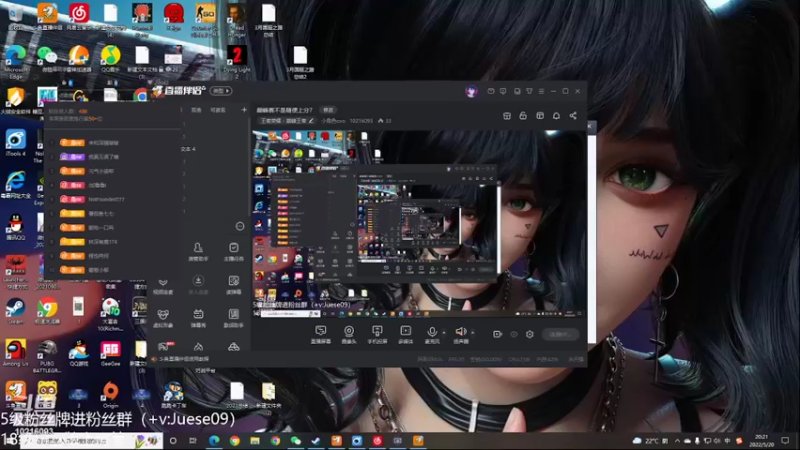Mute the microphone in the streaming app
This screenshot has width=800, height=450.
[x=432, y=335]
